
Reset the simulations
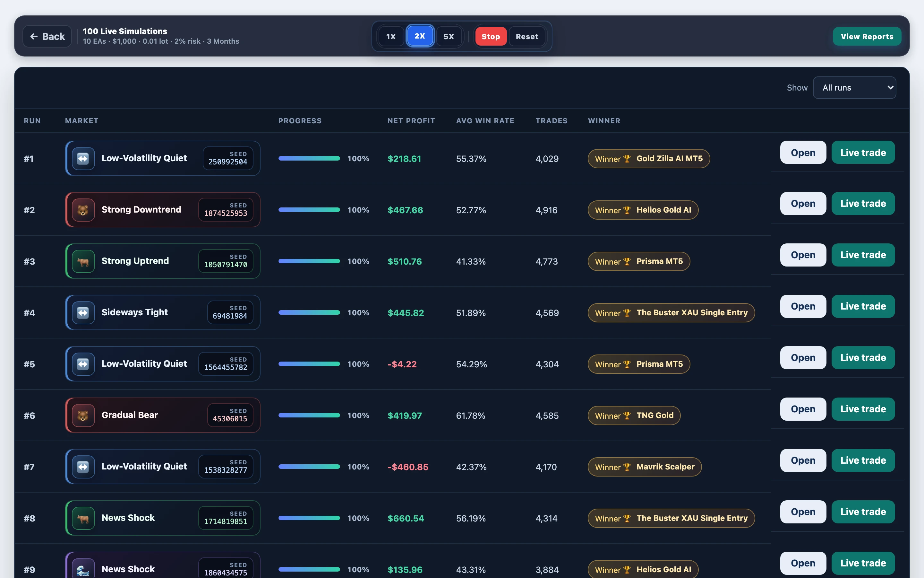pos(527,36)
